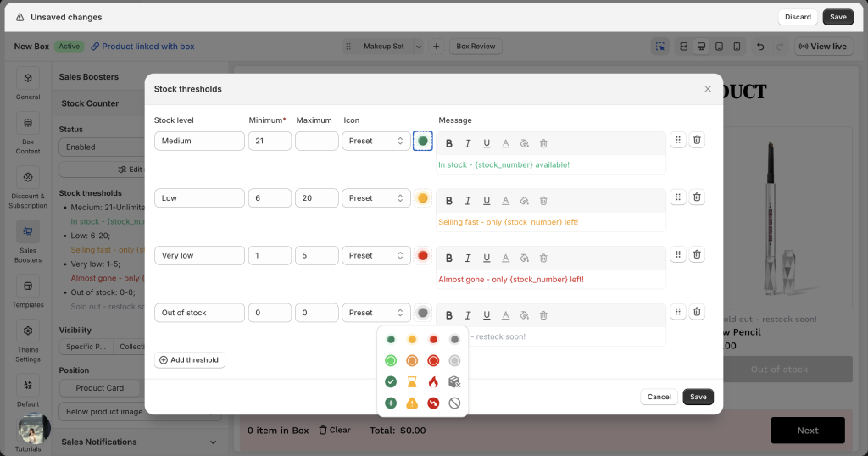Cancel the Stock thresholds dialog

click(x=659, y=397)
